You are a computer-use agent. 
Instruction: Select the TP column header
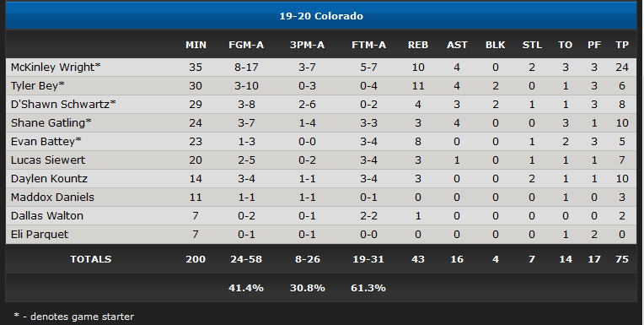tap(622, 45)
